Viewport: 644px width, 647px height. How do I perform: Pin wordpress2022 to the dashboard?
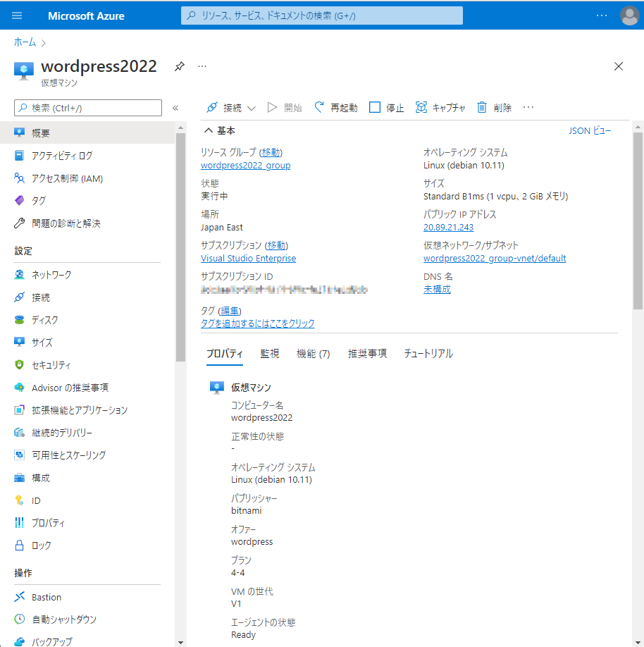pos(180,66)
